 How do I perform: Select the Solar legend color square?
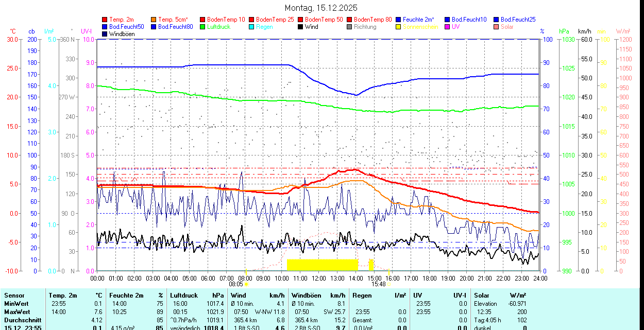(497, 27)
